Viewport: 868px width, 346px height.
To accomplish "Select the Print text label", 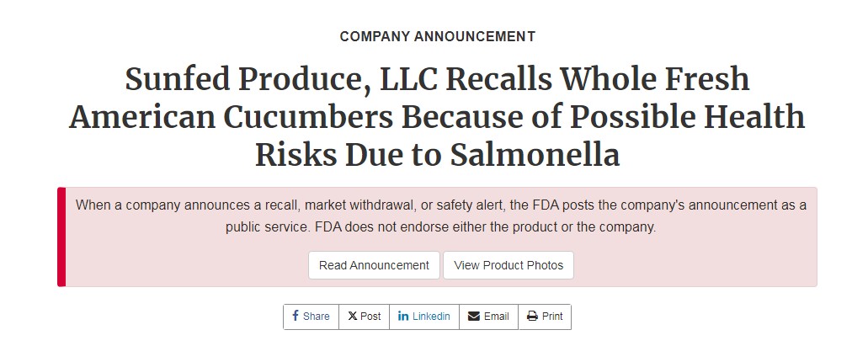I will point(552,317).
